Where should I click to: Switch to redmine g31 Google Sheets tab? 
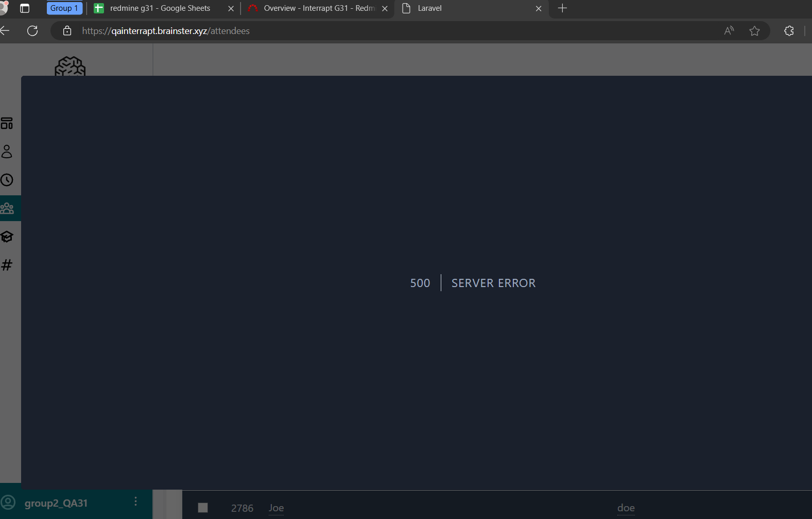point(160,8)
